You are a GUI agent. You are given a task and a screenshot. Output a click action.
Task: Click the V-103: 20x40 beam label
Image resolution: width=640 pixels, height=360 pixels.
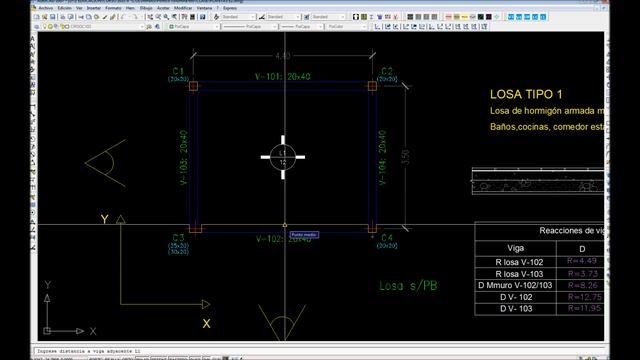184,158
